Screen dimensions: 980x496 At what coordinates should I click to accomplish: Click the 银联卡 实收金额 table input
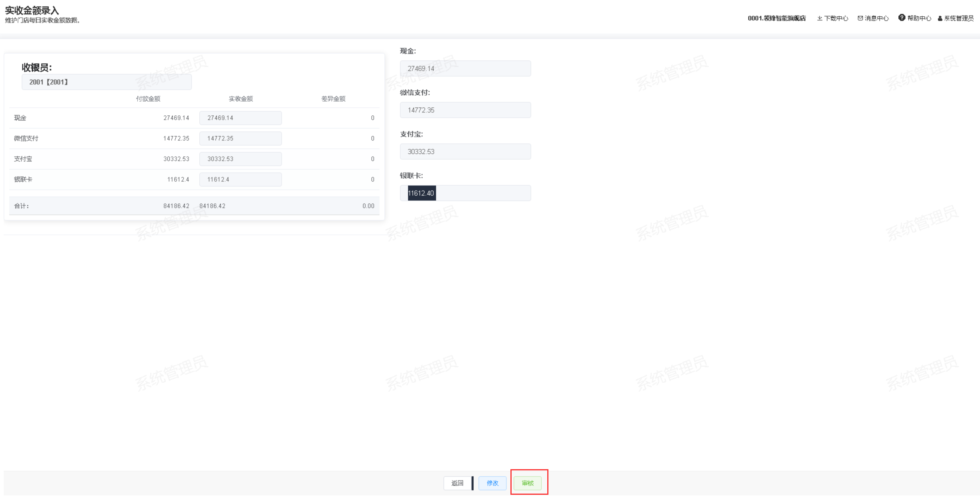click(x=240, y=179)
